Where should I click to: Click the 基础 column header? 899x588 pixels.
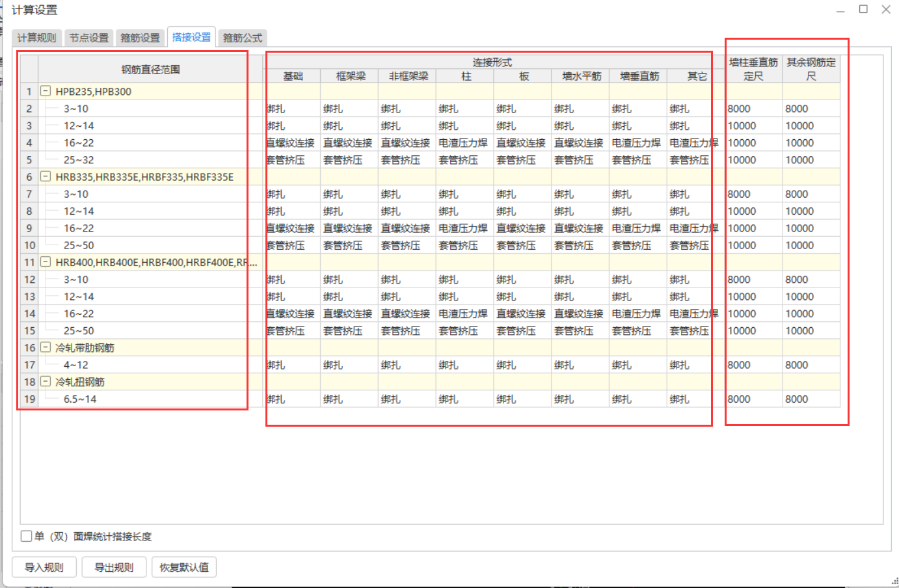[293, 76]
